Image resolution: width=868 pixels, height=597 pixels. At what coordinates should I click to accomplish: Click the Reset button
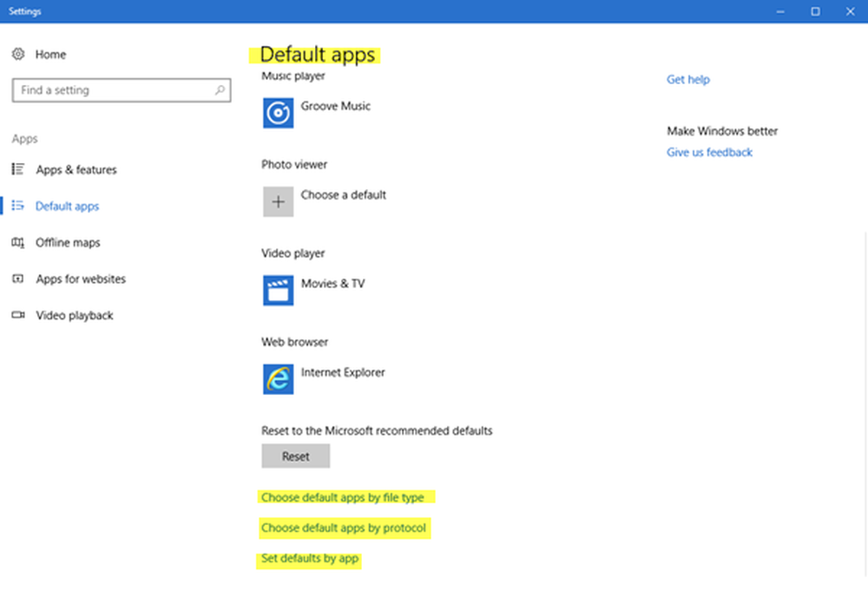[x=296, y=456]
